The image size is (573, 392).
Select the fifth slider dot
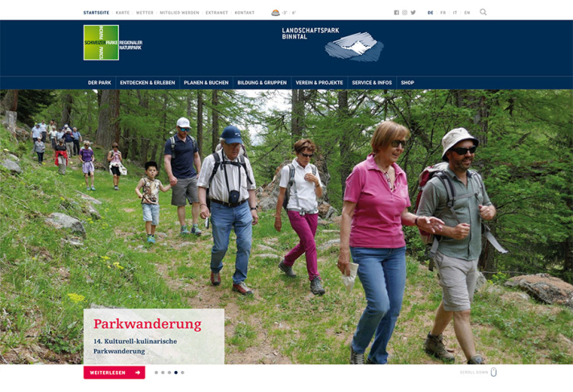183,373
